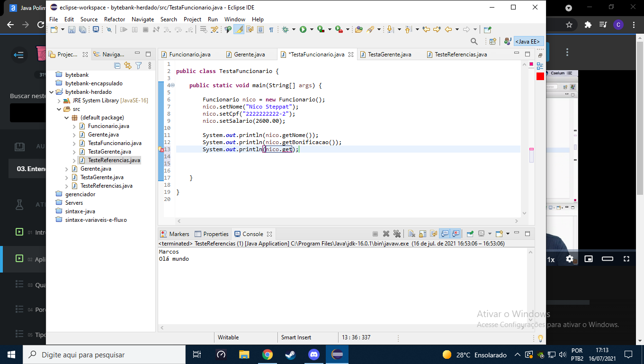
Task: Click the Clear Console icon
Action: click(x=411, y=234)
